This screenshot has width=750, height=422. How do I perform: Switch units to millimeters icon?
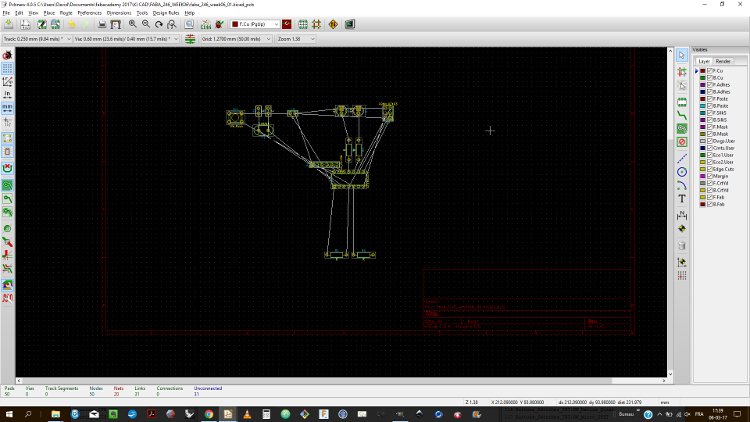pyautogui.click(x=8, y=108)
